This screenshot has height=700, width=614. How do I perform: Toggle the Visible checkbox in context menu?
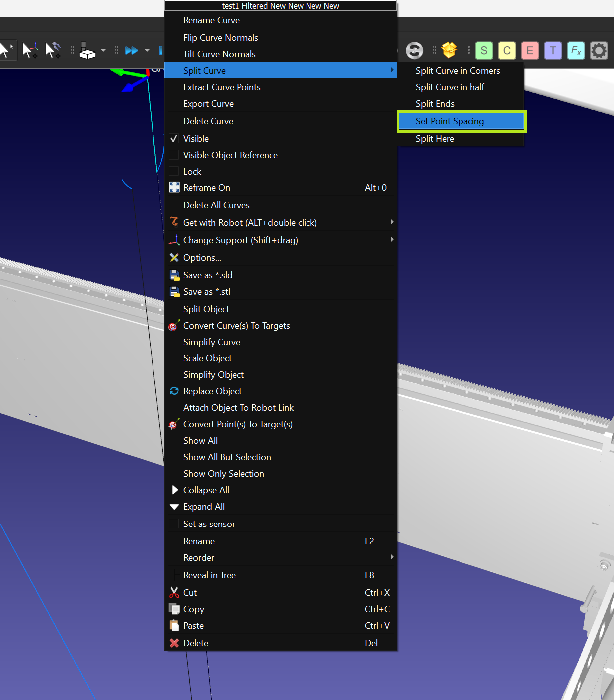click(x=174, y=139)
